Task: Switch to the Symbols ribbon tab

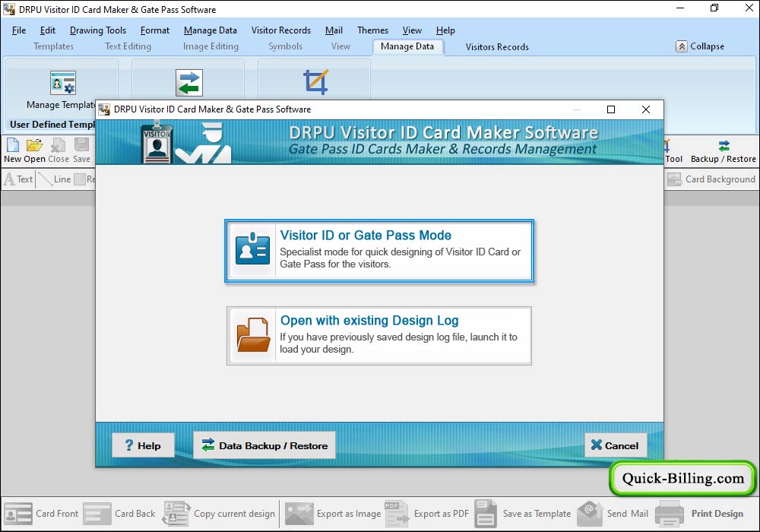Action: tap(286, 46)
